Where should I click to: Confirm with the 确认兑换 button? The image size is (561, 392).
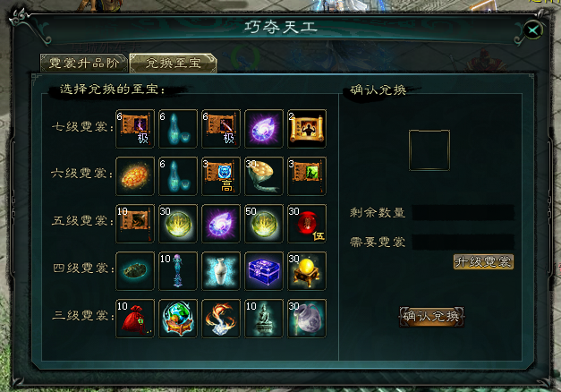[x=431, y=317]
